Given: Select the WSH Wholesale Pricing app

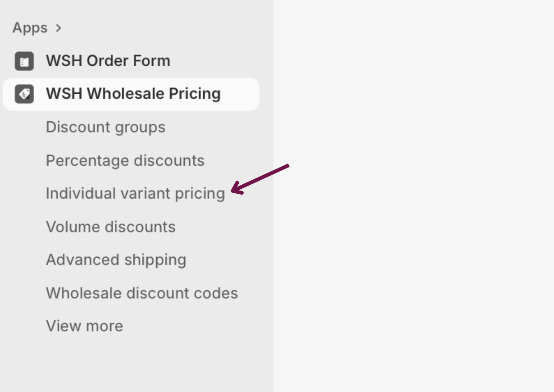Looking at the screenshot, I should [x=133, y=94].
